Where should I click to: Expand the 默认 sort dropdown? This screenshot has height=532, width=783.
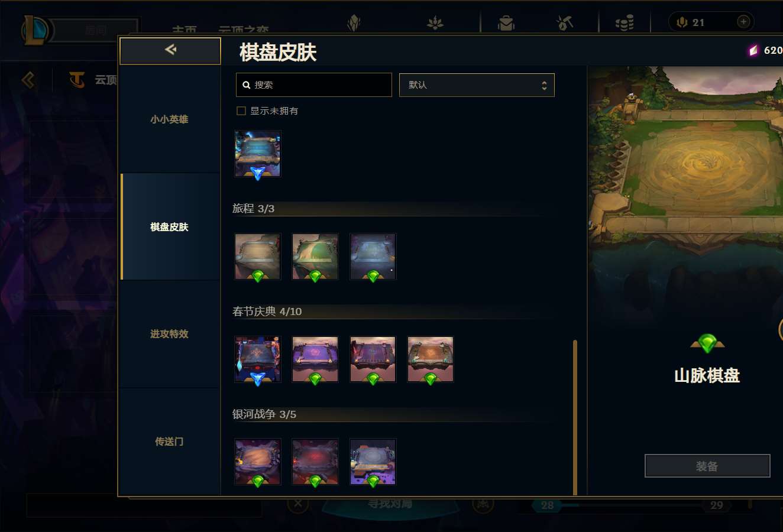pyautogui.click(x=477, y=85)
